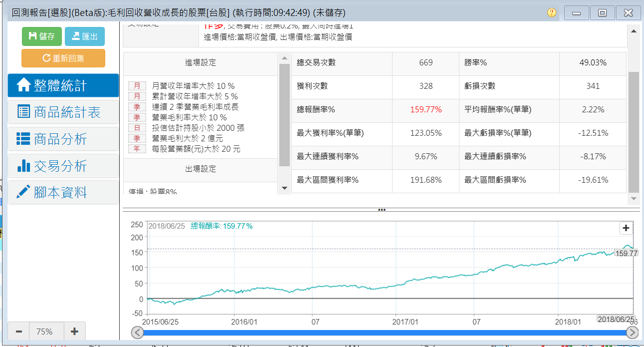Viewport: 644px width, 347px height.
Task: Expand the chart with the plus icon
Action: click(626, 228)
